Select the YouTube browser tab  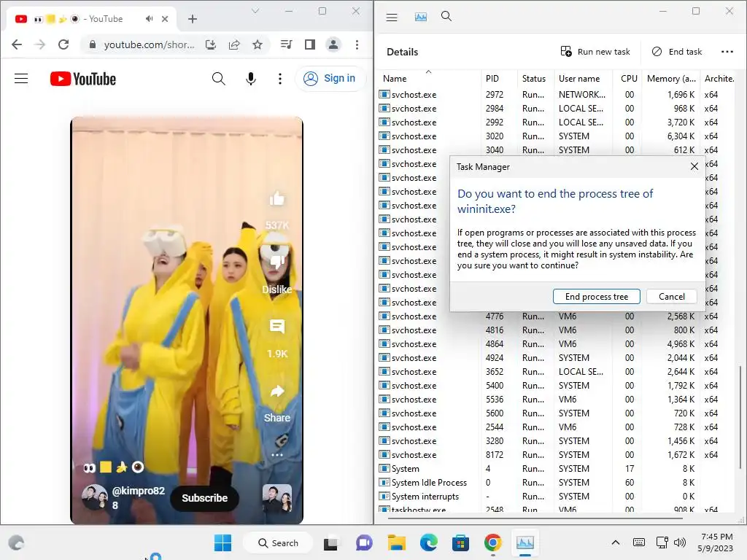click(x=90, y=19)
